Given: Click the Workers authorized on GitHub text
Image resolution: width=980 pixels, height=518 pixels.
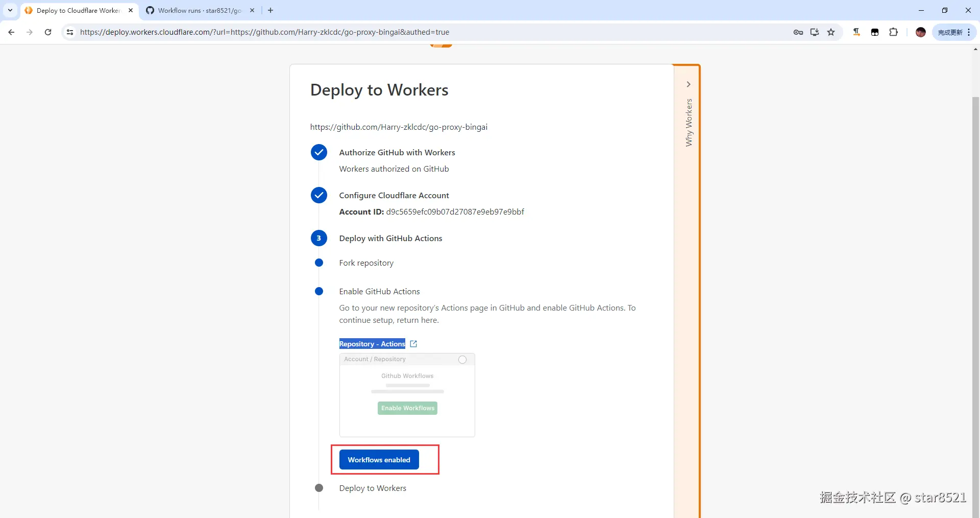Looking at the screenshot, I should (394, 169).
